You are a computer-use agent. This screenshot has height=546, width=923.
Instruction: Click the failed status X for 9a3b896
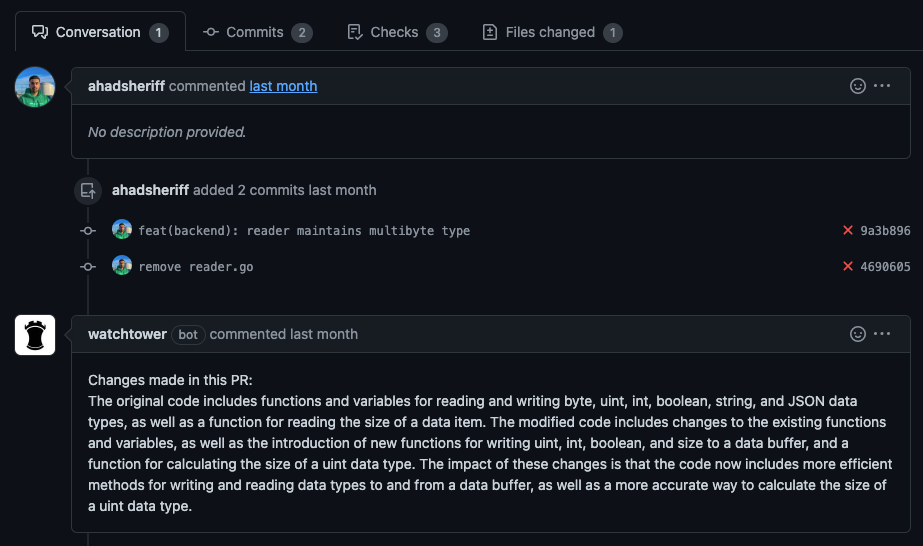tap(848, 230)
